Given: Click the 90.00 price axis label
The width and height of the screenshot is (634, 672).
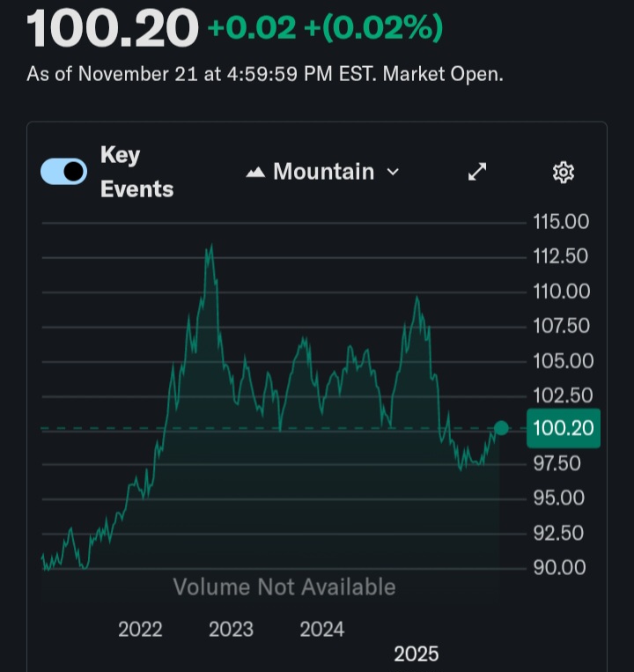Looking at the screenshot, I should click(x=561, y=567).
